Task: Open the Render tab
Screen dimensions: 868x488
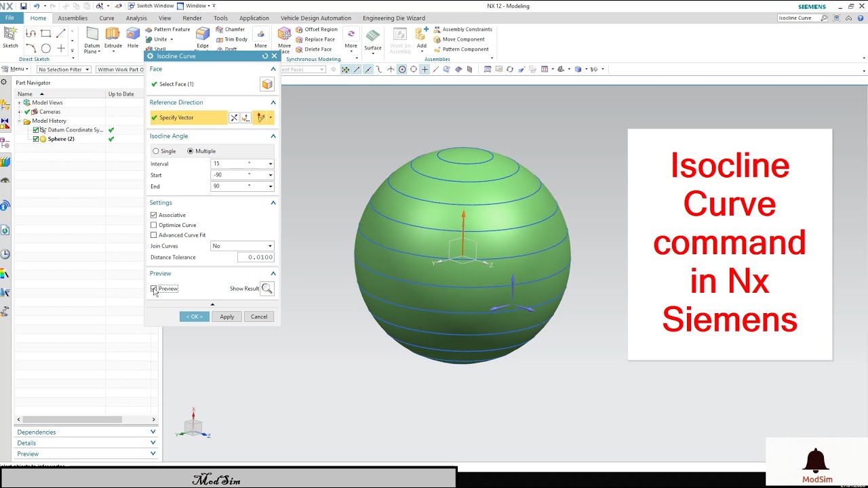Action: [192, 18]
